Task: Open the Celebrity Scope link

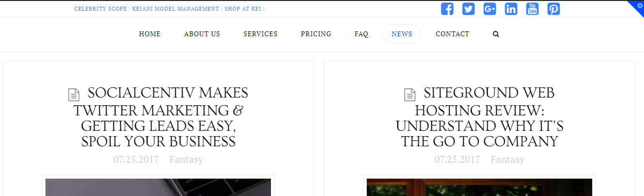Action: 101,9
